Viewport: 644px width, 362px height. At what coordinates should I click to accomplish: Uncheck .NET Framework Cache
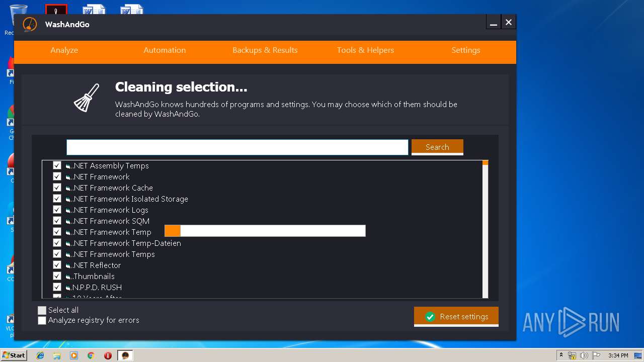(x=57, y=188)
